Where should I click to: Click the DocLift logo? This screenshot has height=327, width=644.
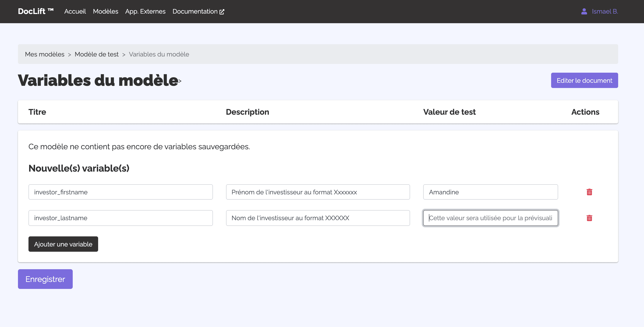[36, 11]
